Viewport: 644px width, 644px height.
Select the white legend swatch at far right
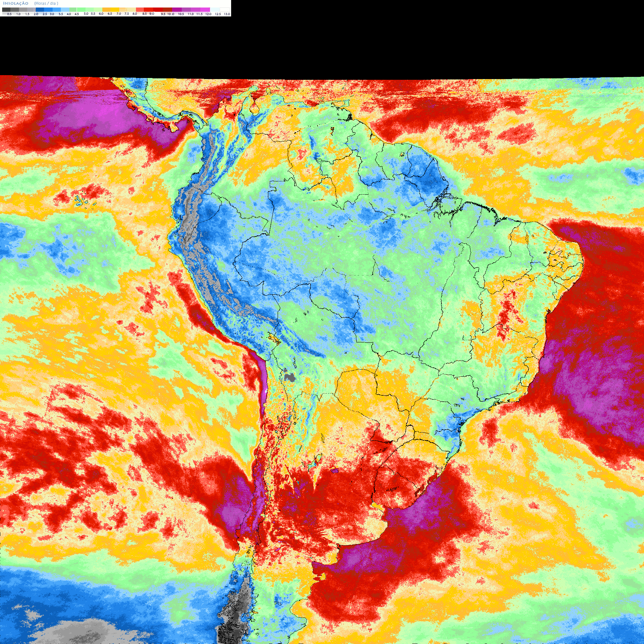pyautogui.click(x=225, y=10)
